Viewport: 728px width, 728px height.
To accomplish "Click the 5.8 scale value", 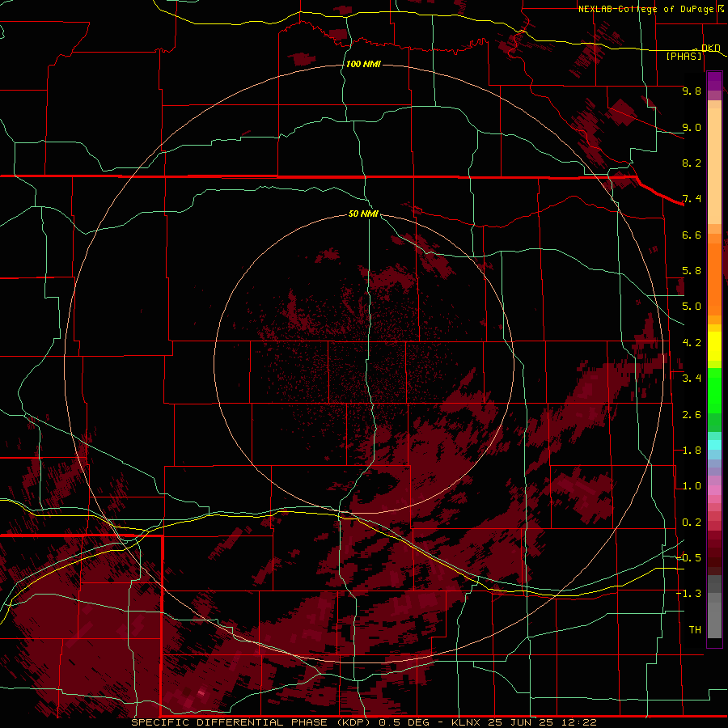I will pos(692,271).
